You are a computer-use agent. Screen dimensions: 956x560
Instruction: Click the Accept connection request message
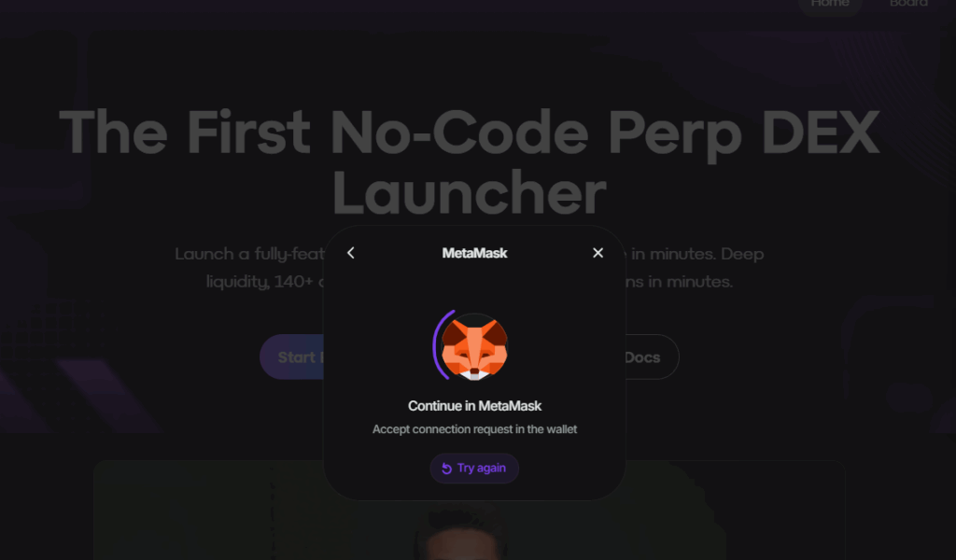coord(474,429)
